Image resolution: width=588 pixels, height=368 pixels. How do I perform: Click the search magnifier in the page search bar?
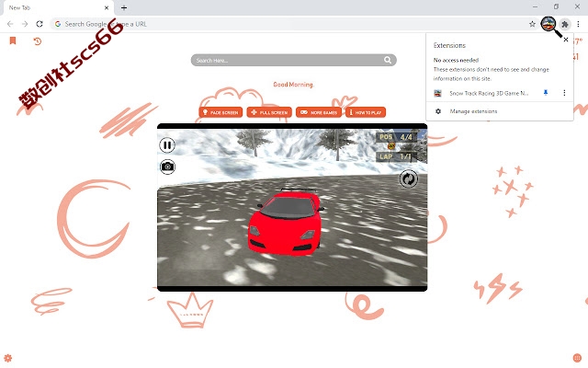(x=388, y=60)
